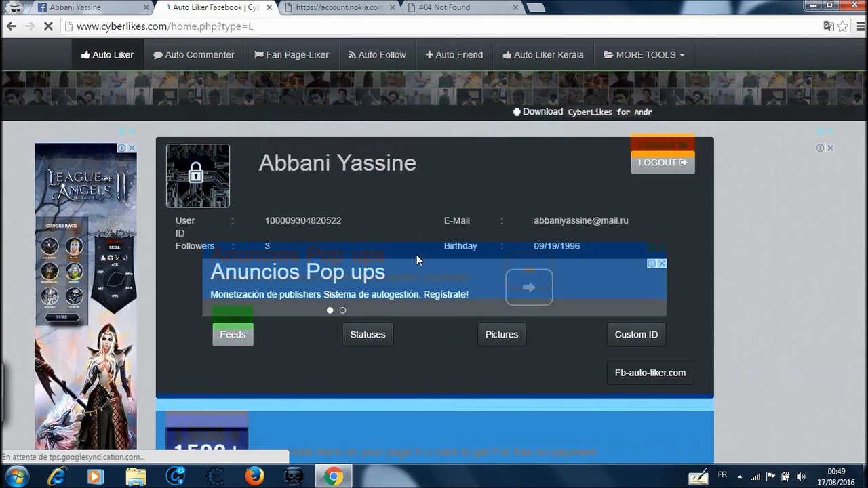
Task: Switch to the 404 Not Found tab
Action: coord(462,7)
